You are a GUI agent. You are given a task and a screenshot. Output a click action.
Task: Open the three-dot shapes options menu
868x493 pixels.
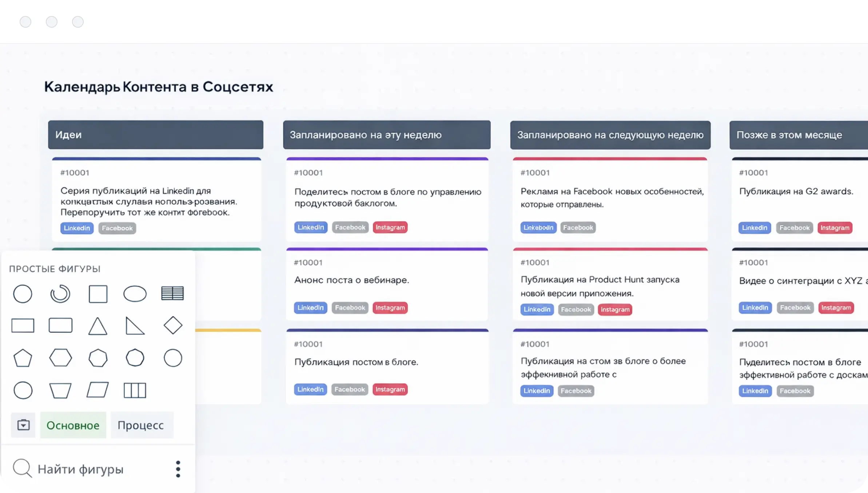point(178,469)
